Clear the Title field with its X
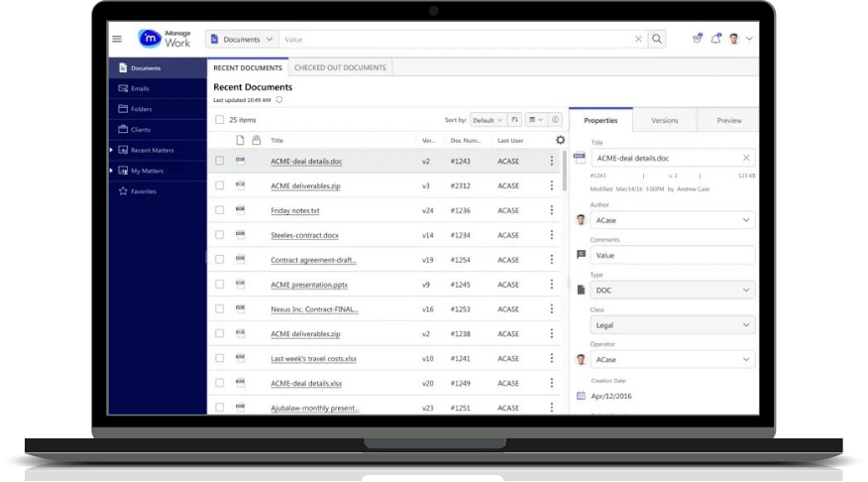Screen dimensions: 868x482 click(746, 158)
